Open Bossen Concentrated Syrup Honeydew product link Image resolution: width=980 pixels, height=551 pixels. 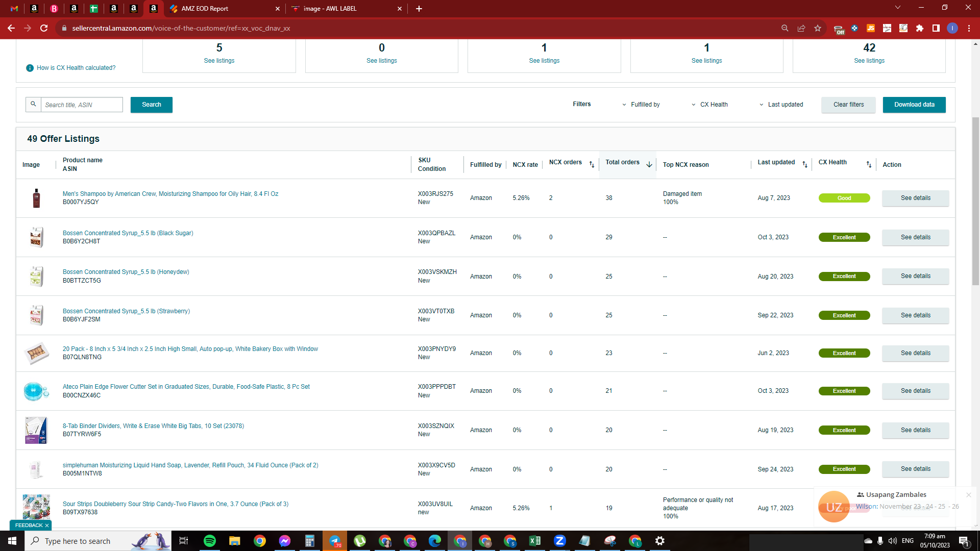click(126, 272)
